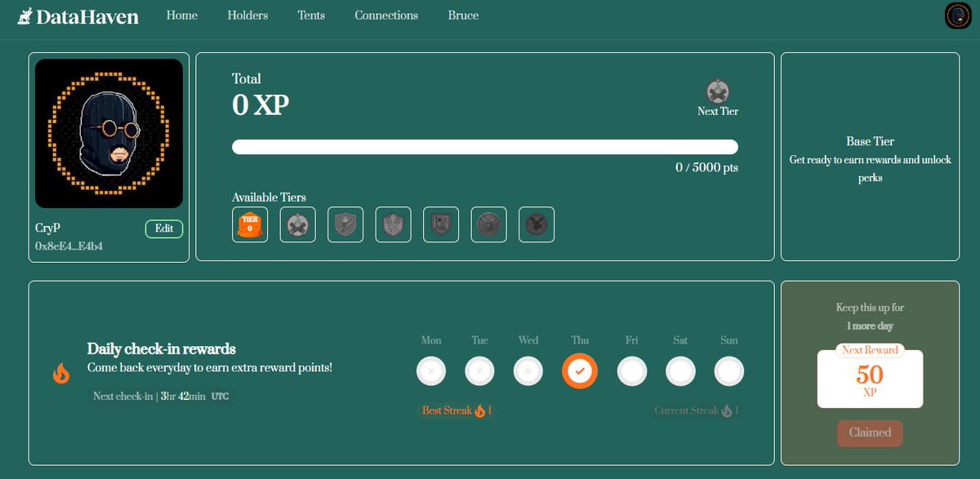
Task: Toggle Thursday's completed check-in circle
Action: click(580, 370)
